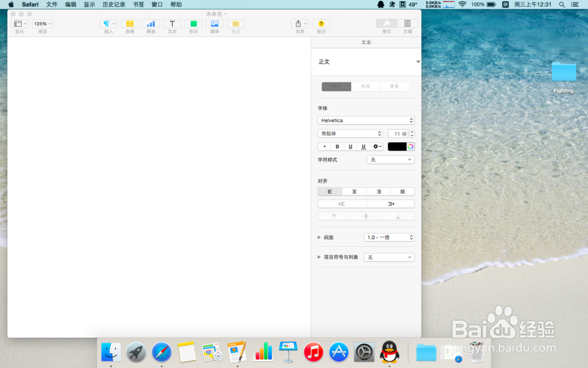This screenshot has width=588, height=368.
Task: Open the 字符样式 character style dropdown
Action: [390, 160]
